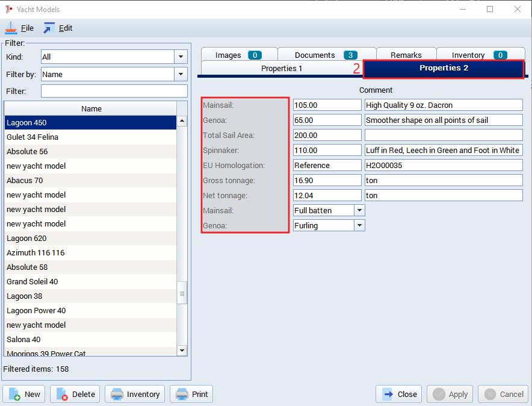Click the Yacht Models app icon in title bar
Viewport: 532px width, 406px height.
(9, 9)
